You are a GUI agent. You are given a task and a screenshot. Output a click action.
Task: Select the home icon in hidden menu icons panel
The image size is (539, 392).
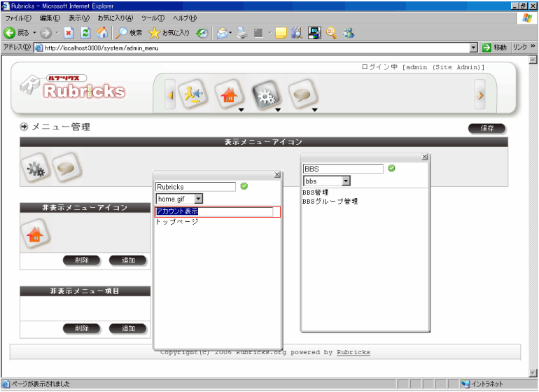click(x=35, y=236)
